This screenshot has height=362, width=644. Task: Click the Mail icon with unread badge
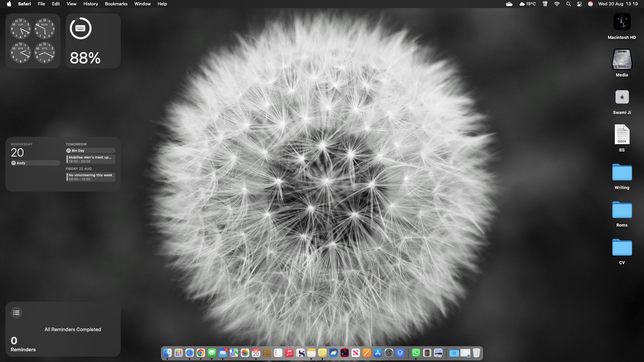point(223,353)
